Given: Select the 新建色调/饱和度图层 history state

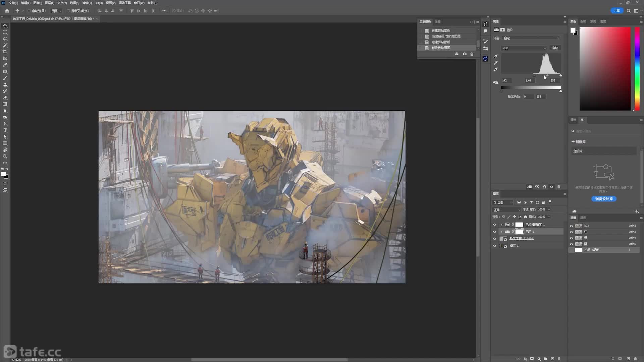Looking at the screenshot, I should pyautogui.click(x=447, y=36).
